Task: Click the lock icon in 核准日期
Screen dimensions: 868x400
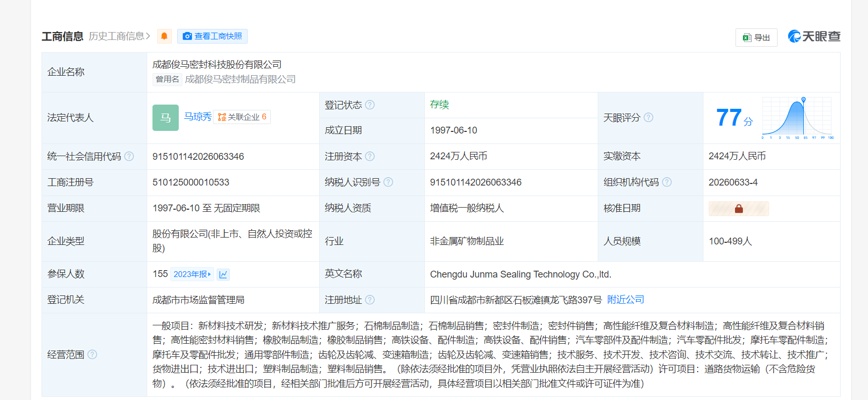Action: tap(739, 209)
